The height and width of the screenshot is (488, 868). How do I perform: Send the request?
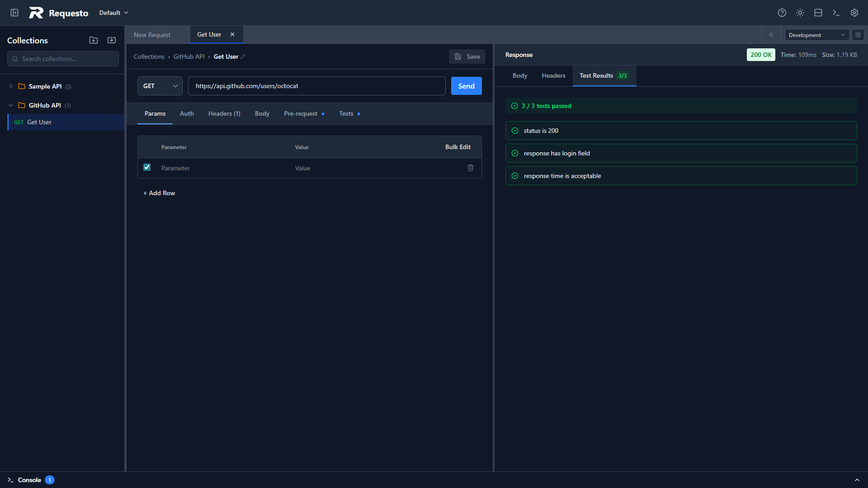tap(467, 86)
